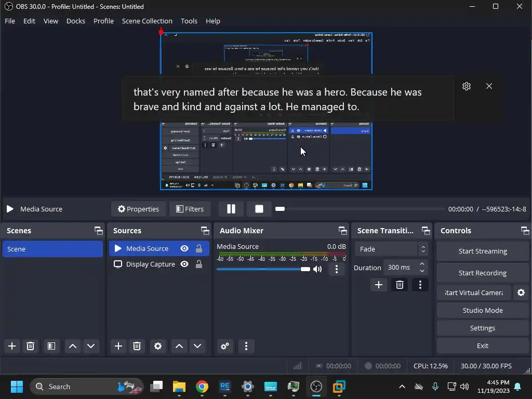Remove transition with trash icon
This screenshot has width=532, height=399.
(400, 285)
